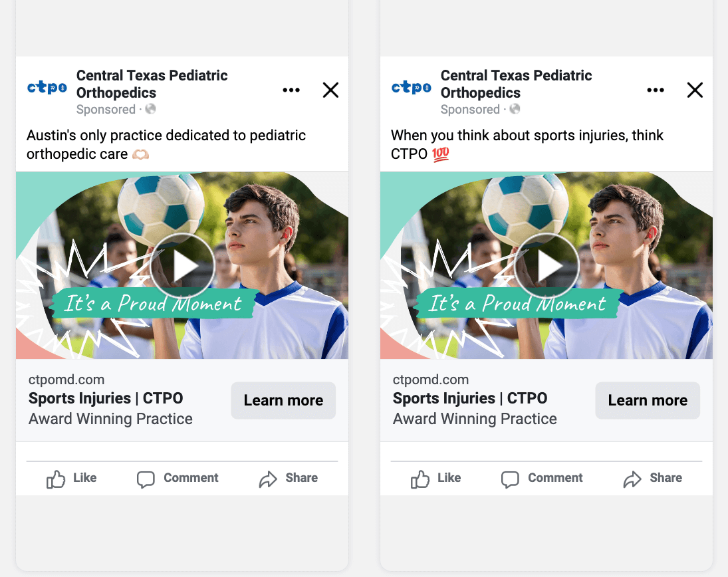Screen dimensions: 728x577
Task: Open three-dot options on left ad
Action: point(291,90)
